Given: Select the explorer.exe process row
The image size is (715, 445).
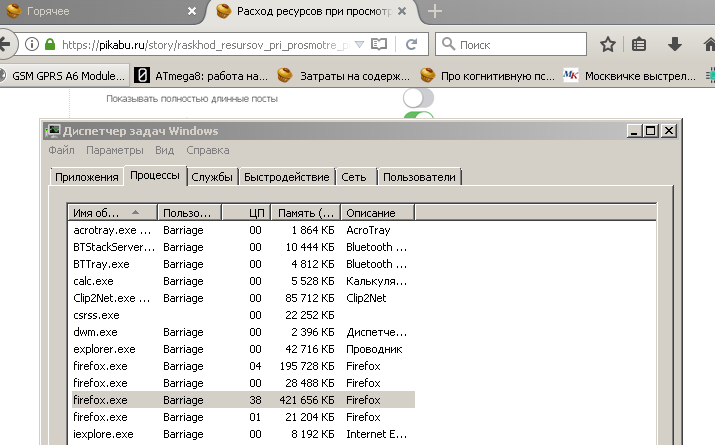Looking at the screenshot, I should tap(105, 349).
